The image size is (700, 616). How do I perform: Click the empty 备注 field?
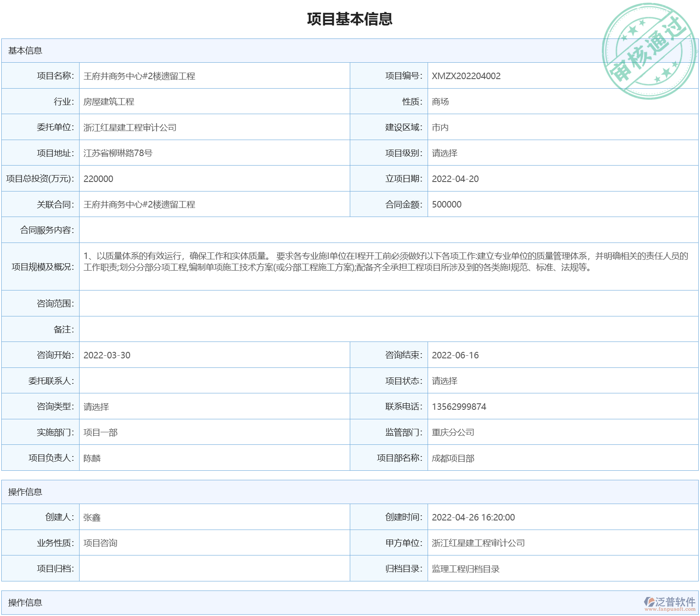388,329
